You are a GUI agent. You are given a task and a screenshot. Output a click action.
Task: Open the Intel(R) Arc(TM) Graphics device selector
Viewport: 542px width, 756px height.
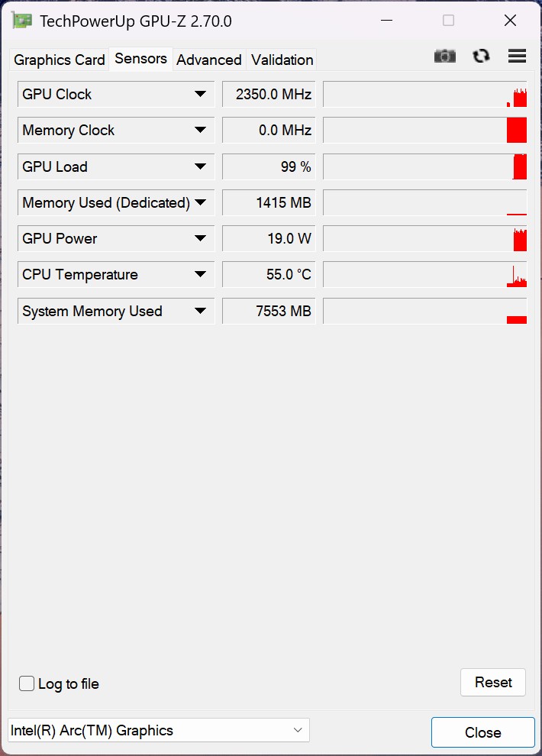coord(159,730)
